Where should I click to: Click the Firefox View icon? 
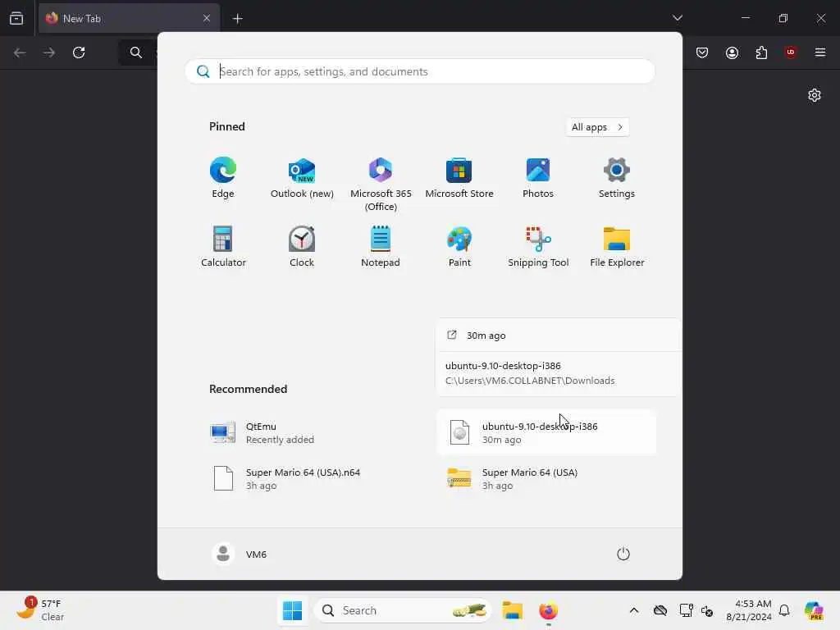[16, 18]
